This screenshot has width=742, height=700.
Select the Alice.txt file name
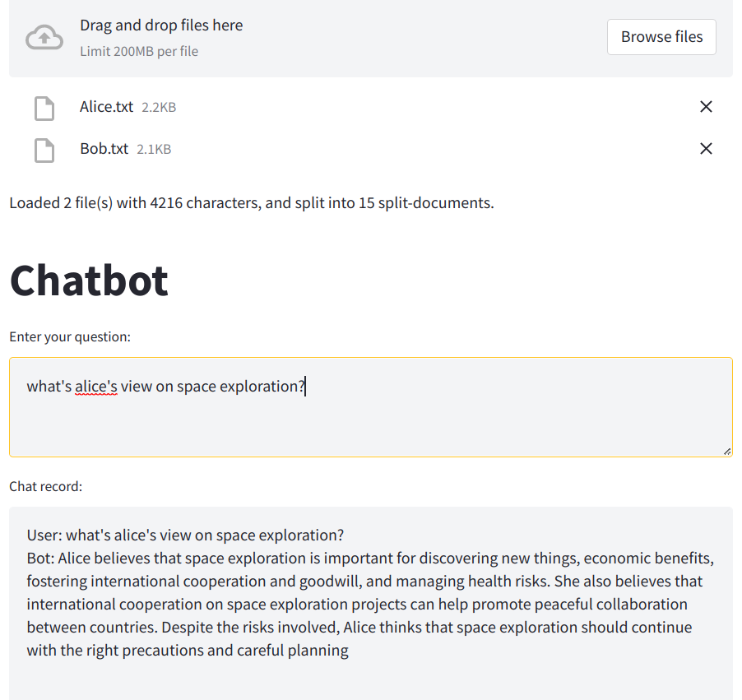pyautogui.click(x=106, y=107)
